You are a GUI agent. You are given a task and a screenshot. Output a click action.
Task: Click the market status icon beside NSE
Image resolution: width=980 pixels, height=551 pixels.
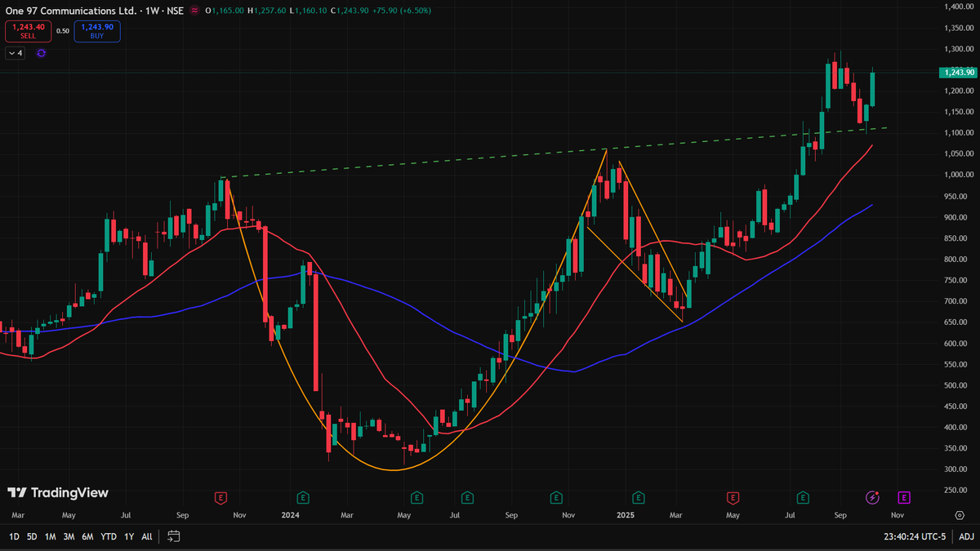point(194,10)
